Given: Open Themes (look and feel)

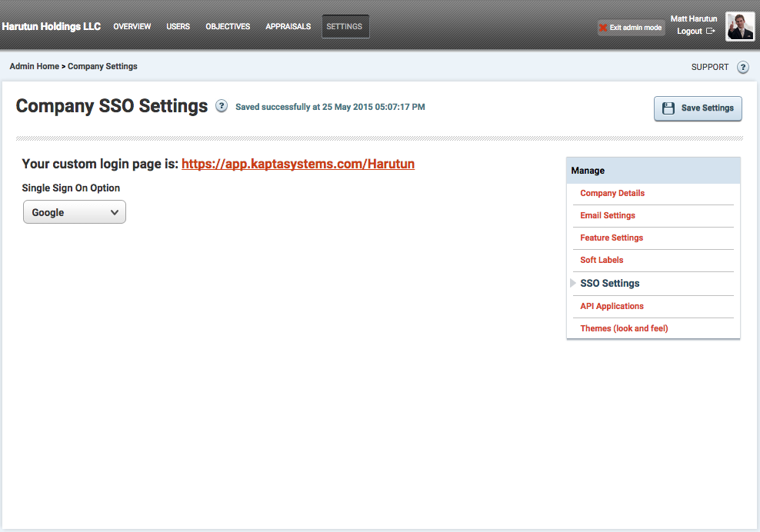Looking at the screenshot, I should [624, 328].
